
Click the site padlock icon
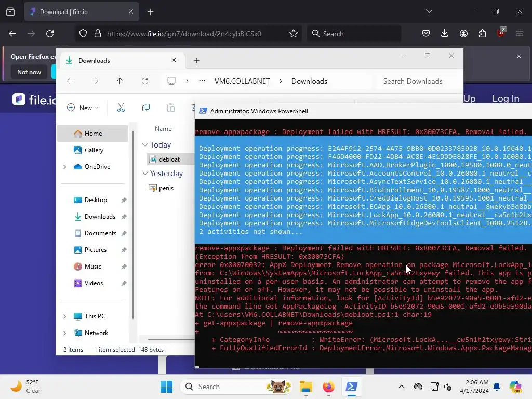(x=98, y=34)
